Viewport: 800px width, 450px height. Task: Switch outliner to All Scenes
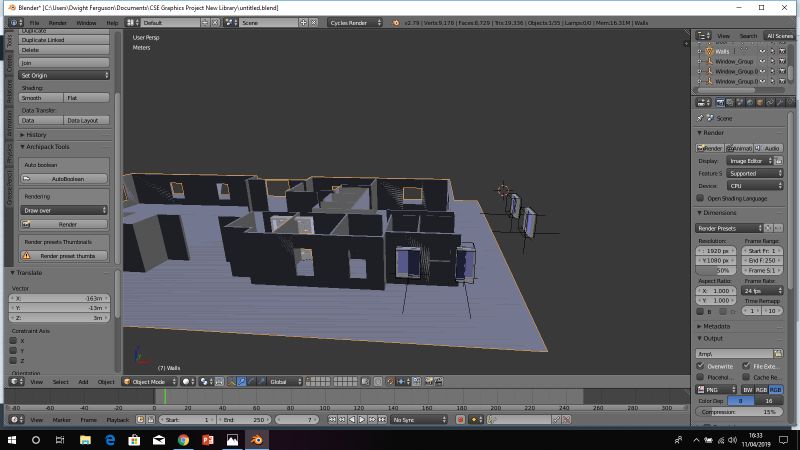click(x=779, y=36)
